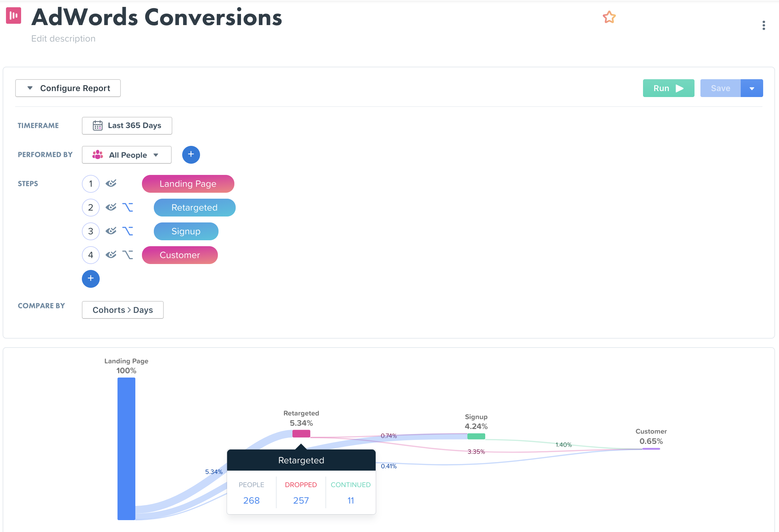Click the Signup 4.24% chart label
The width and height of the screenshot is (779, 532).
tap(476, 422)
